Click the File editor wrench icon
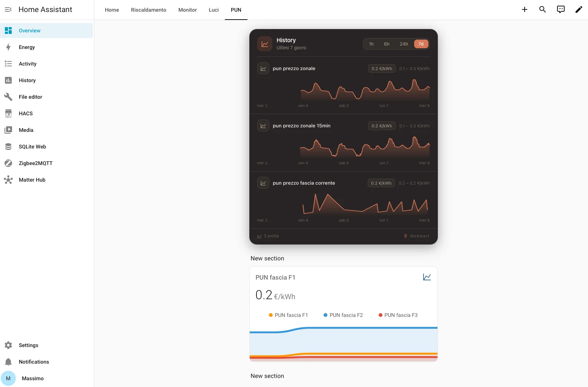Image resolution: width=588 pixels, height=387 pixels. [x=8, y=97]
